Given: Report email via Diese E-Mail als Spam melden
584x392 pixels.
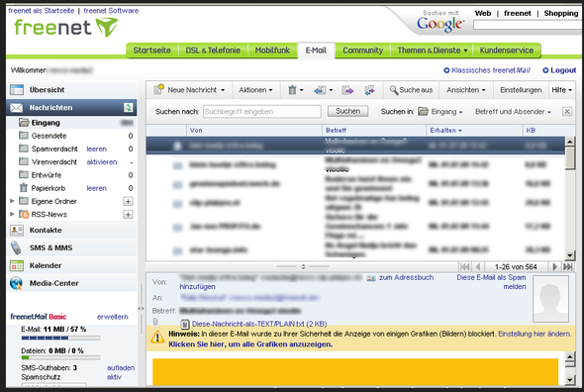Looking at the screenshot, I should [491, 282].
